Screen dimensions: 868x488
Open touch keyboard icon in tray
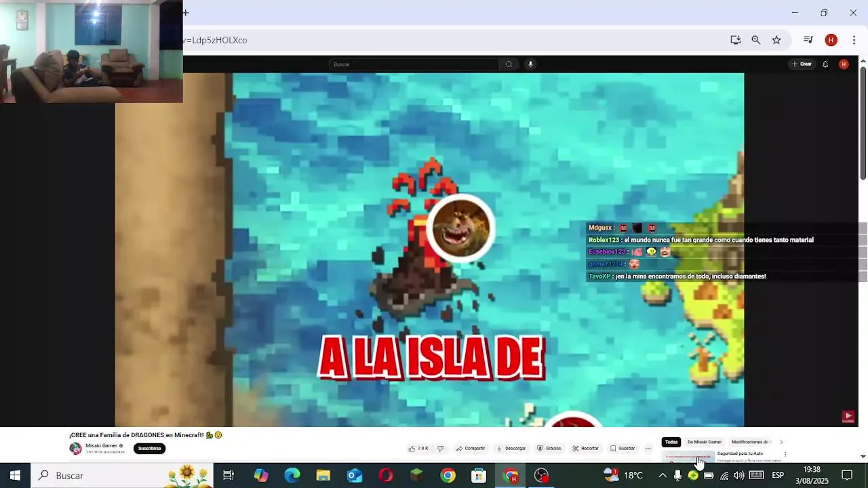(x=757, y=475)
